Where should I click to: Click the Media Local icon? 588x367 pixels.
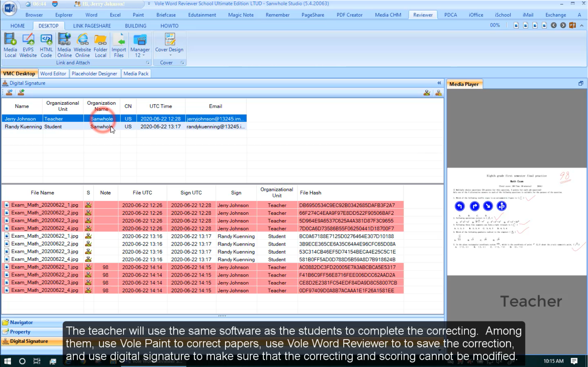point(10,46)
